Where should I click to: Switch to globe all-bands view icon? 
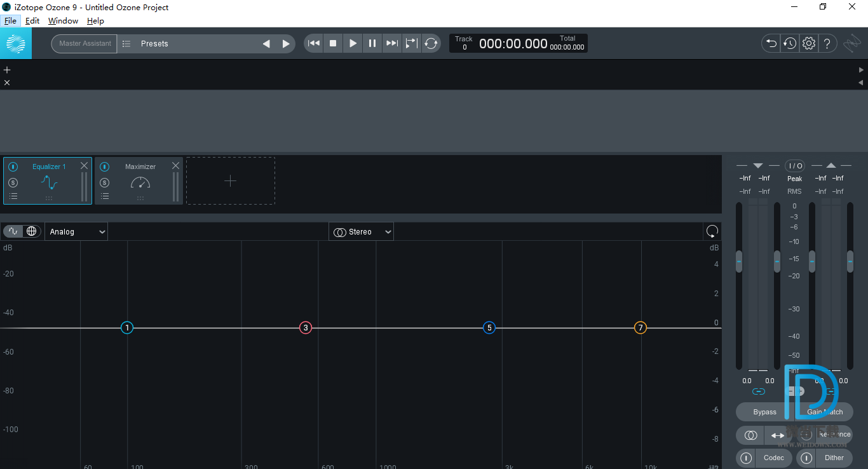[x=32, y=231]
